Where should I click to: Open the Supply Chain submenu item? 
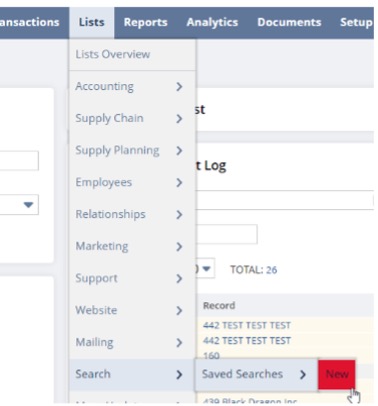click(132, 118)
